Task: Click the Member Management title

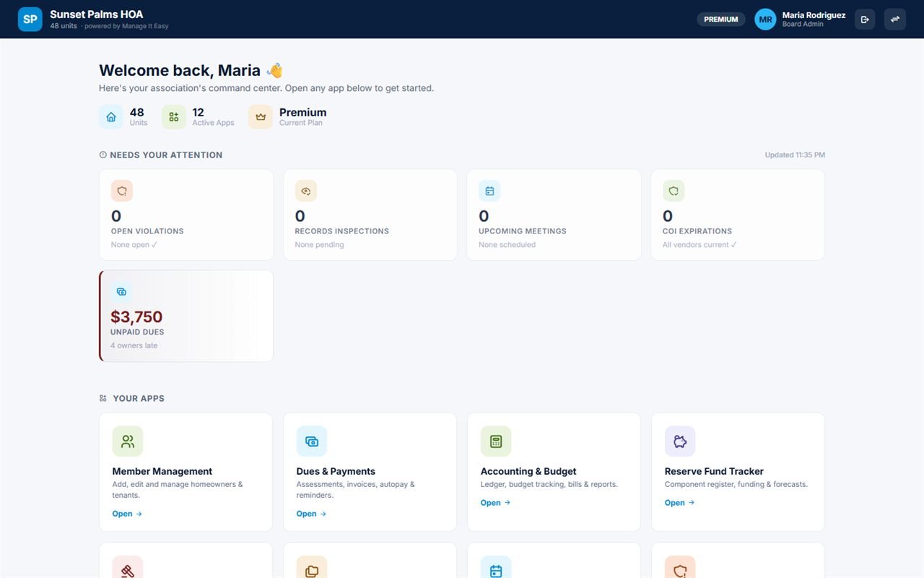Action: 162,471
